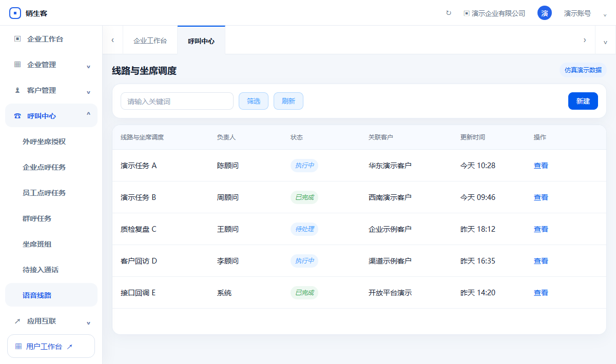Expand the 客户管理 menu chevron
The height and width of the screenshot is (364, 616).
click(88, 91)
